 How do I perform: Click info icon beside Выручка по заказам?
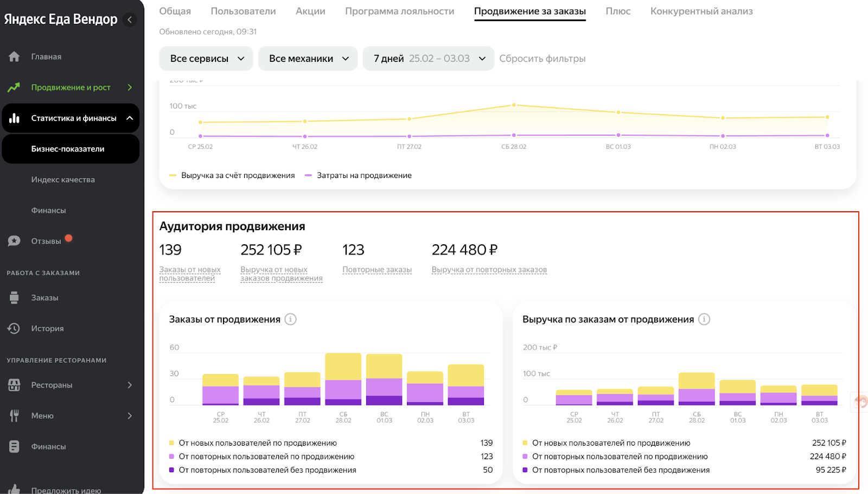[704, 319]
